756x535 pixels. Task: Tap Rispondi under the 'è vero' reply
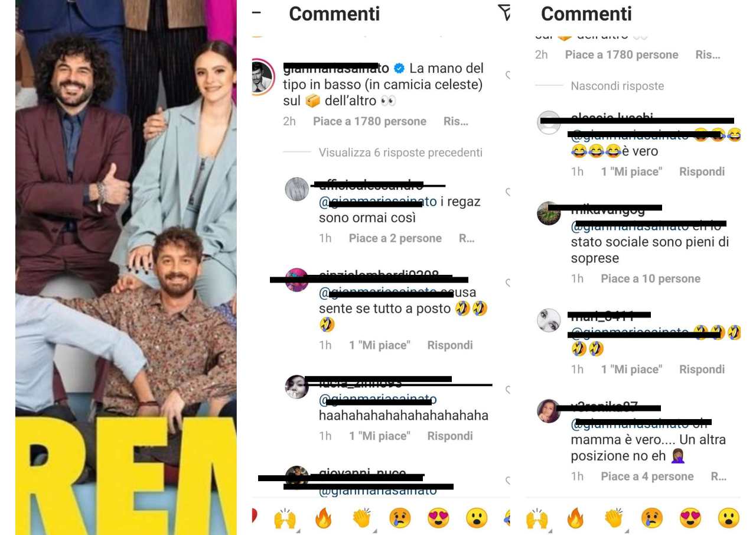tap(702, 171)
